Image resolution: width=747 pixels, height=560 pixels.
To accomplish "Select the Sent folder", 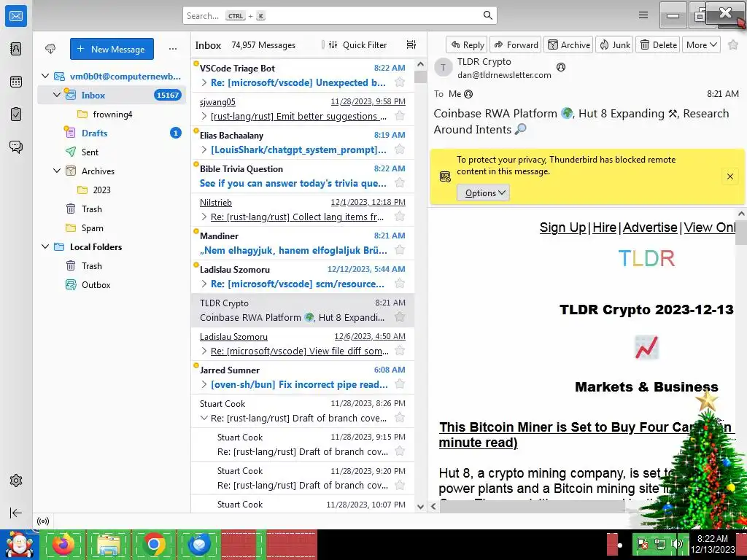I will 112,152.
